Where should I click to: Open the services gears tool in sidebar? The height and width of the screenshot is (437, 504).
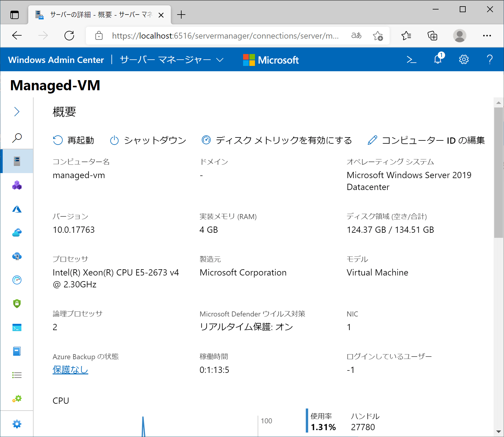17,399
